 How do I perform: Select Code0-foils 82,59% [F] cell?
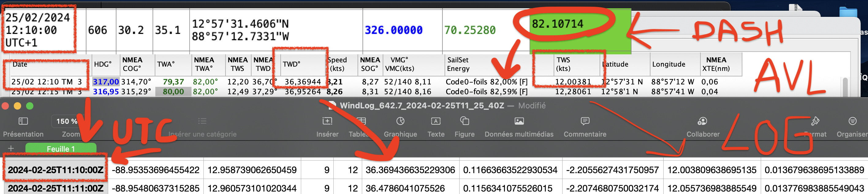pos(487,91)
